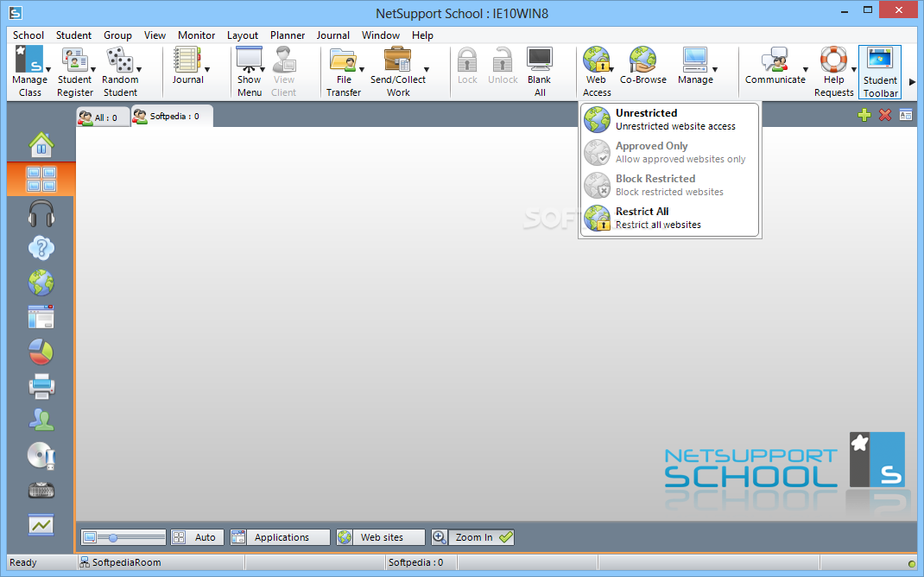
Task: Choose Restrict All websites option
Action: [669, 218]
